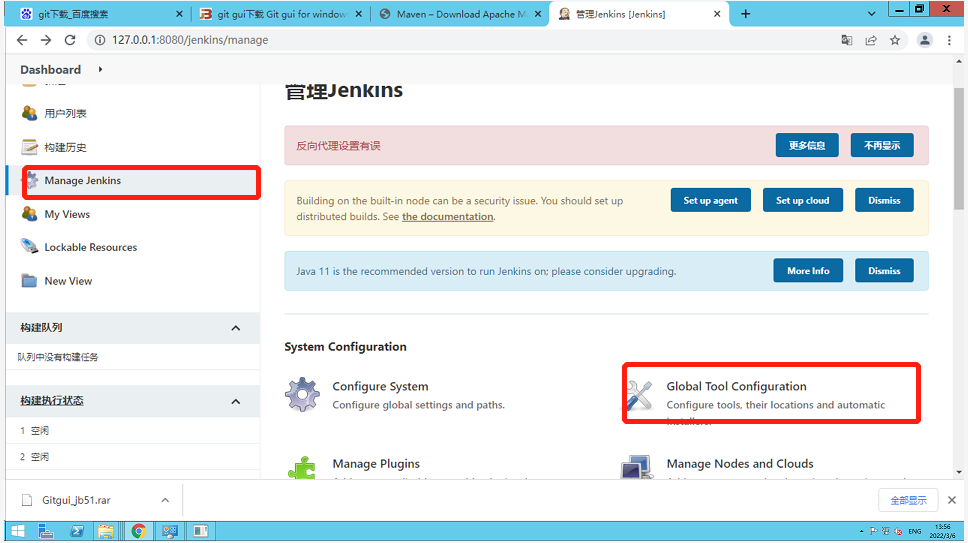
Task: Open Configure System link
Action: (380, 386)
